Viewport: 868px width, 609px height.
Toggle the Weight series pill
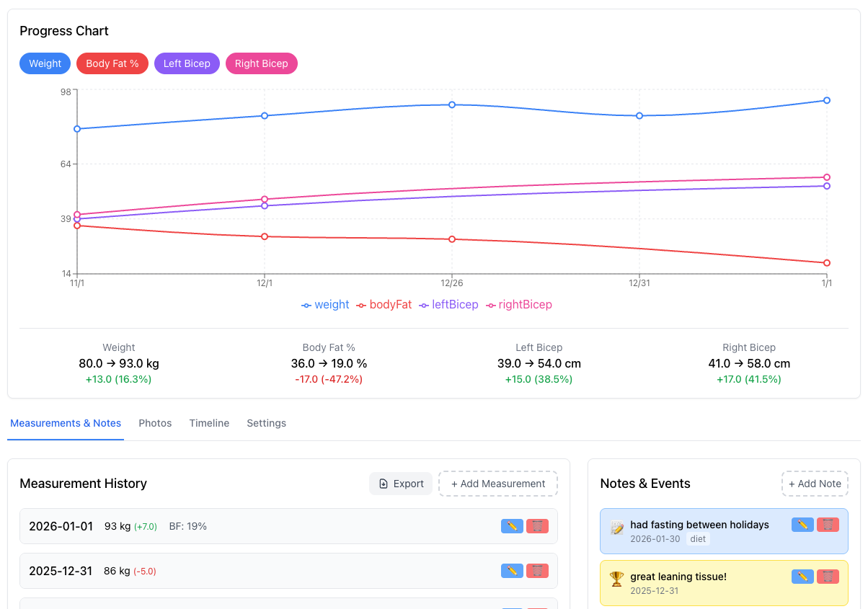click(x=45, y=63)
